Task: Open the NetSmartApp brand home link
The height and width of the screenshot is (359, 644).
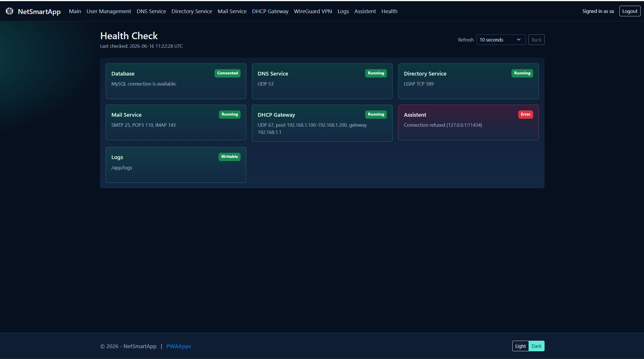Action: pos(39,11)
